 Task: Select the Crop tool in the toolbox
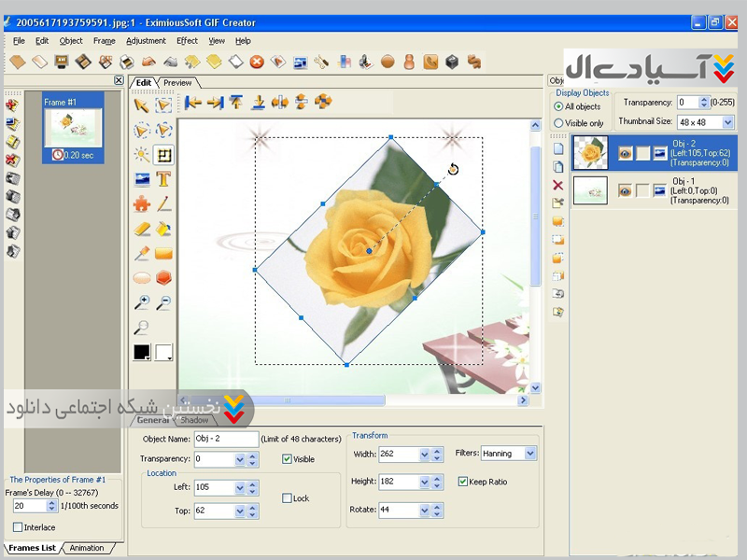click(163, 155)
